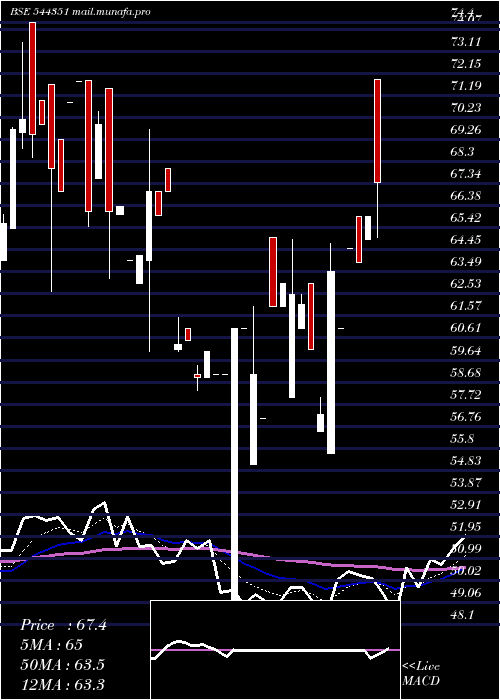Click the 48.1 price axis label
Screen dimensions: 500x700
click(462, 615)
